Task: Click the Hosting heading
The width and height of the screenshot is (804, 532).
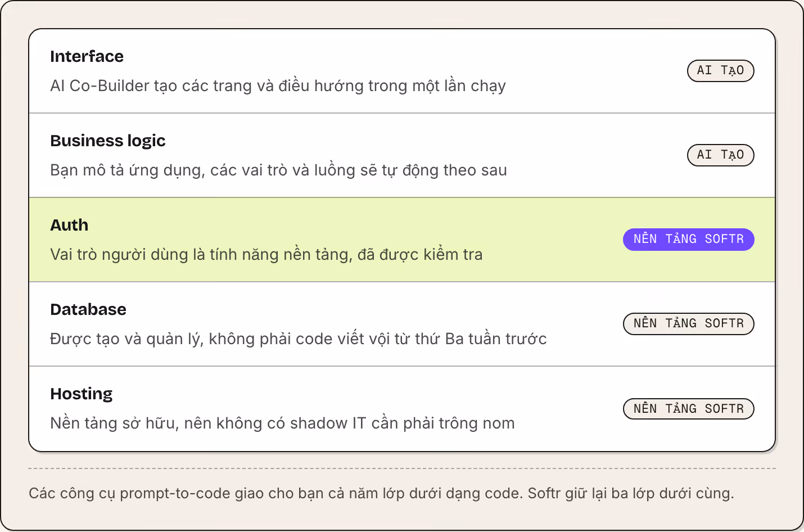Action: (82, 394)
